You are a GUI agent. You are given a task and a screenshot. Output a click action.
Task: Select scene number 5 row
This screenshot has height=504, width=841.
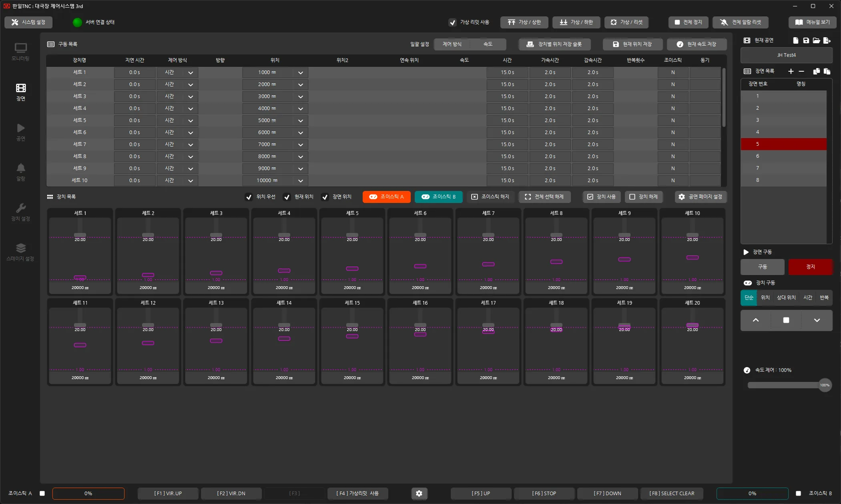coord(783,144)
